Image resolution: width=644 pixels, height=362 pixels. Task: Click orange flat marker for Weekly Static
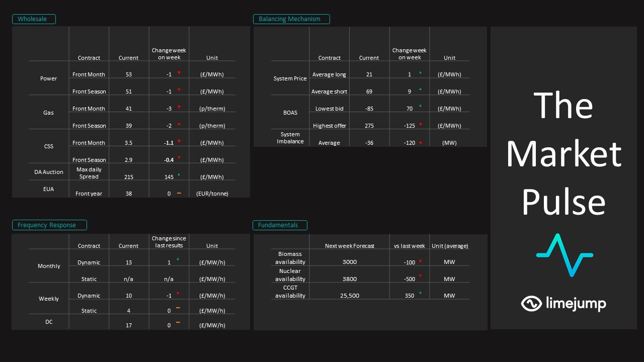point(178,308)
